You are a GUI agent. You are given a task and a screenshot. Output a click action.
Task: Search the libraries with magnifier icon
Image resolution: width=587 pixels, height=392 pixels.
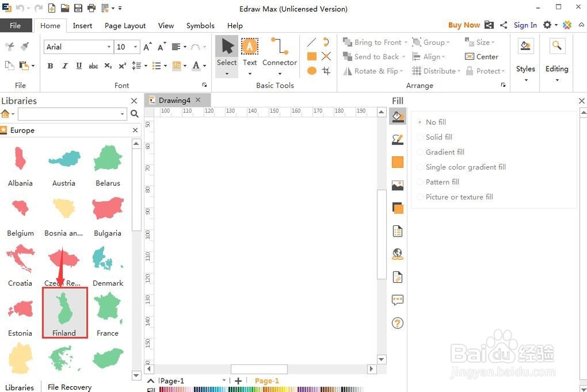(135, 114)
